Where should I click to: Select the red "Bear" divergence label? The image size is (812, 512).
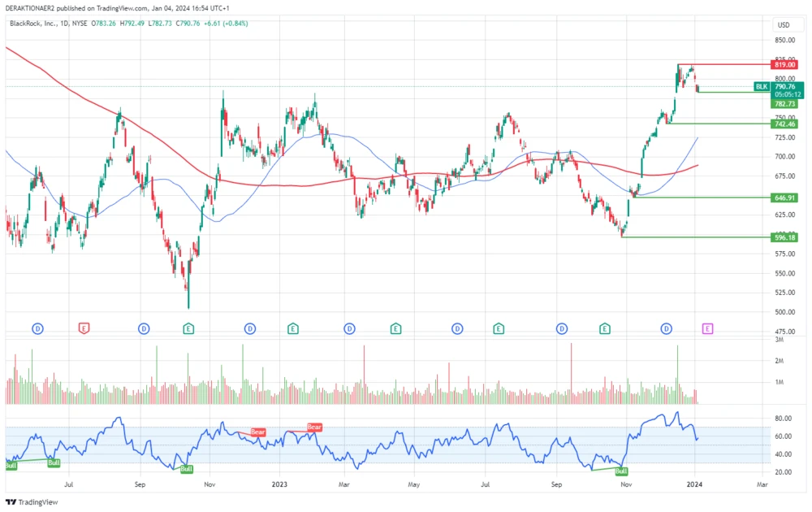click(x=257, y=432)
